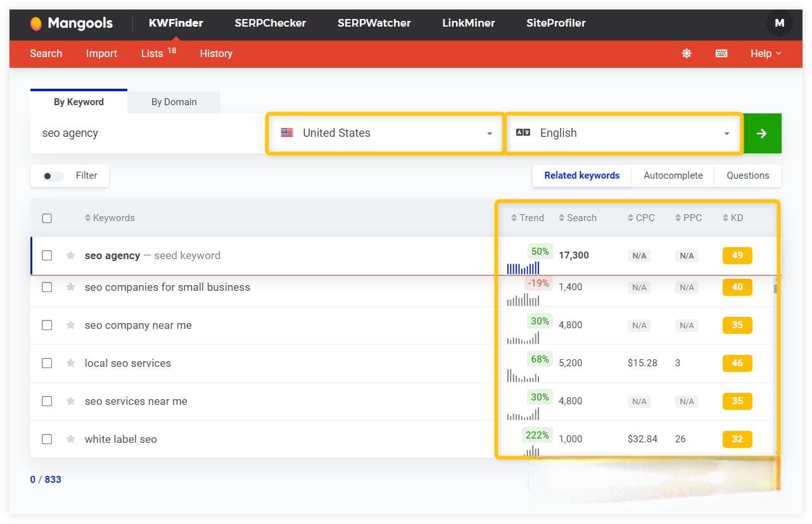Sort by the KD column

(733, 218)
